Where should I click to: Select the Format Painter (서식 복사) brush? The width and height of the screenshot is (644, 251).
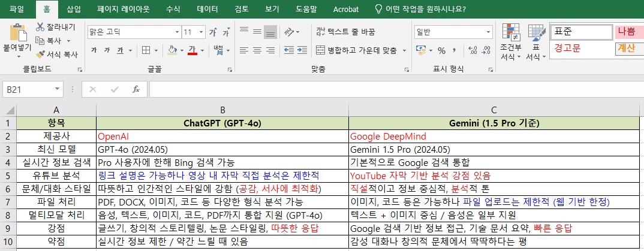(x=40, y=54)
